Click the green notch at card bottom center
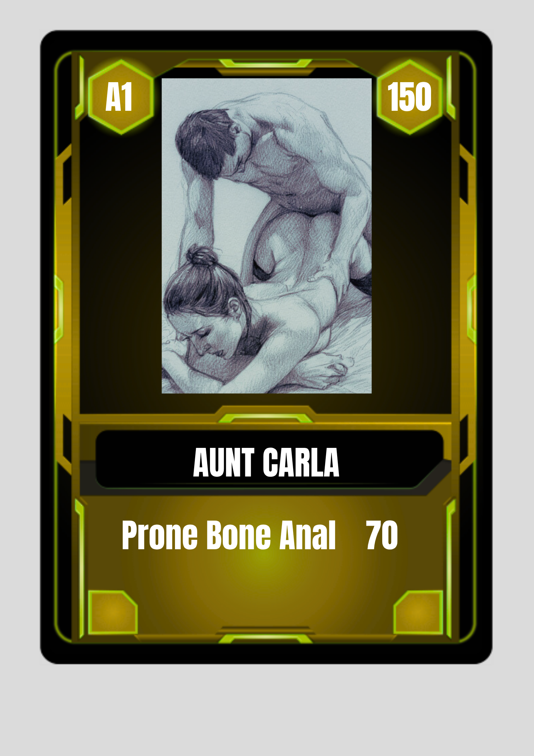534x756 pixels. (x=265, y=638)
